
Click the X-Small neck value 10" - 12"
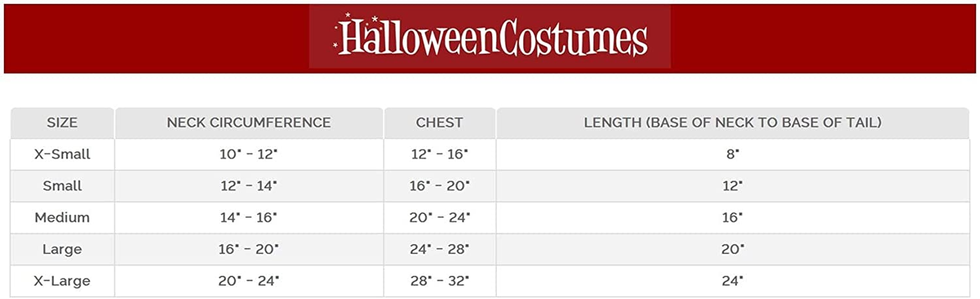249,154
